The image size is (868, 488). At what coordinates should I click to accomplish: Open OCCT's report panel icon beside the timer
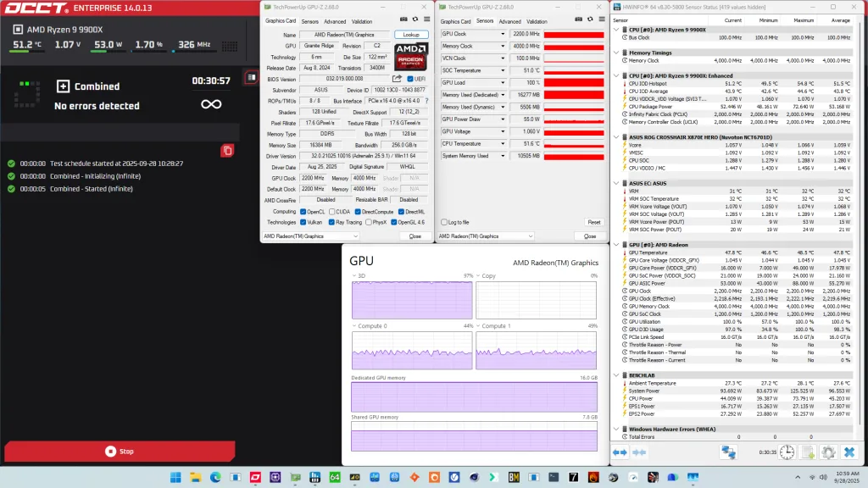(251, 78)
